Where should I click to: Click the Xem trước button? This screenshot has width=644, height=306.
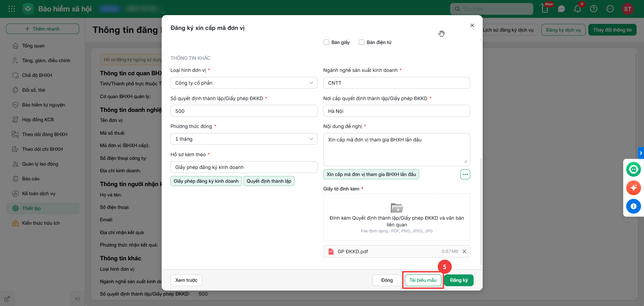click(186, 280)
